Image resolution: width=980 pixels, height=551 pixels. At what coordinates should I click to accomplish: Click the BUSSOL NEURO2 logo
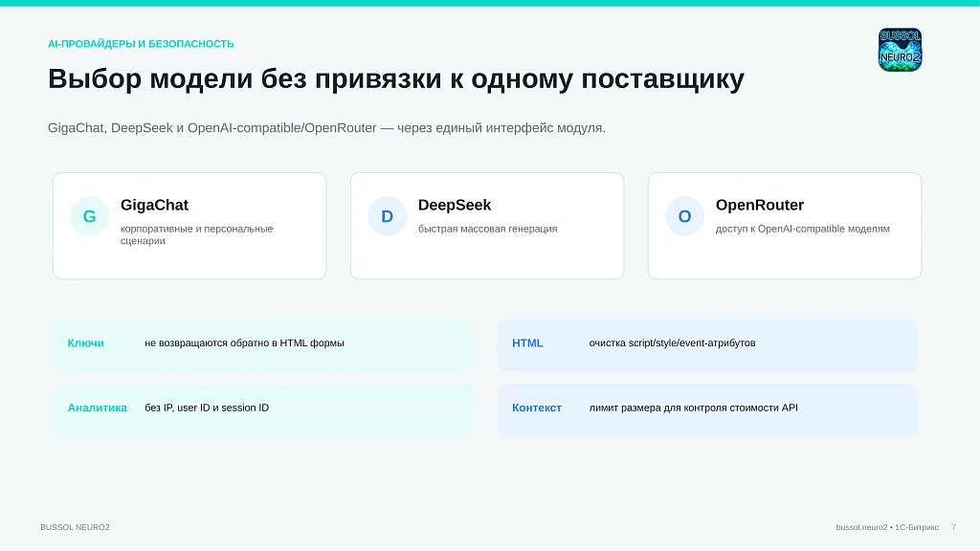pos(900,50)
